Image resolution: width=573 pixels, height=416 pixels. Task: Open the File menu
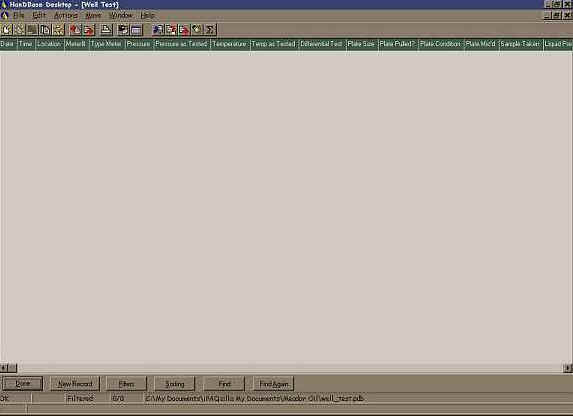[x=19, y=15]
